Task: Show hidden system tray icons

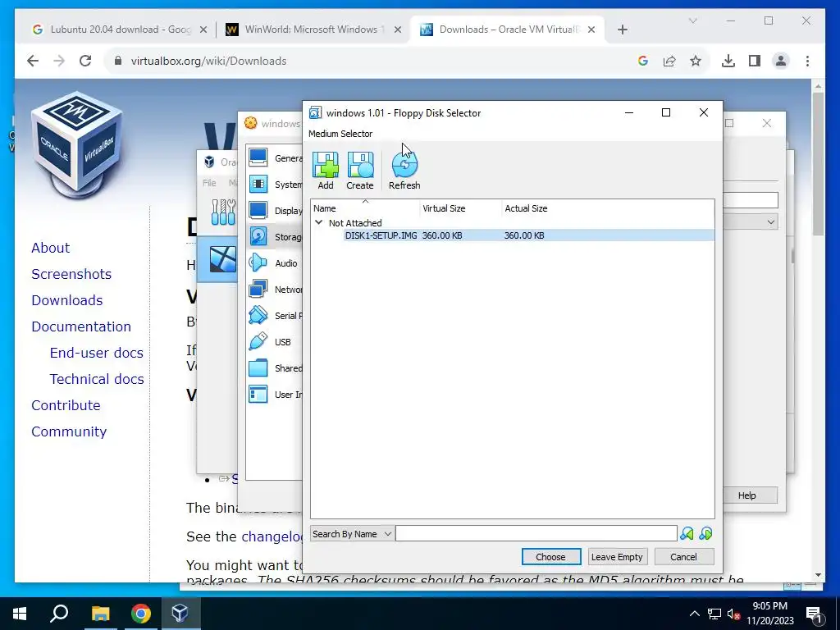Action: [694, 614]
